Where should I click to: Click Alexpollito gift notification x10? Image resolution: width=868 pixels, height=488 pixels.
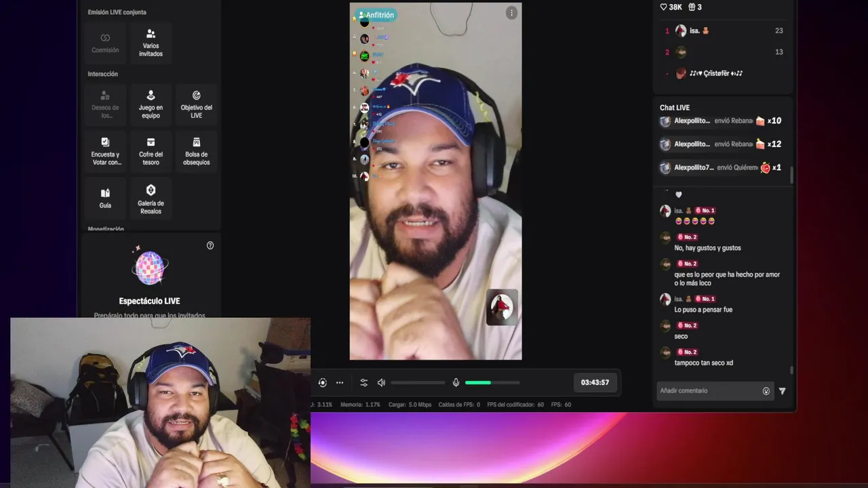(722, 121)
